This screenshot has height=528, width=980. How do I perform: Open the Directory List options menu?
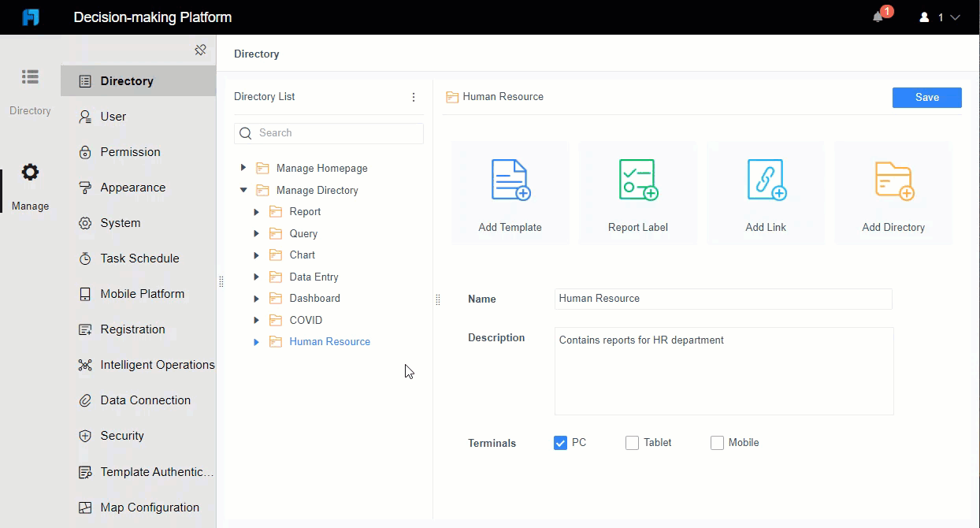(x=414, y=96)
